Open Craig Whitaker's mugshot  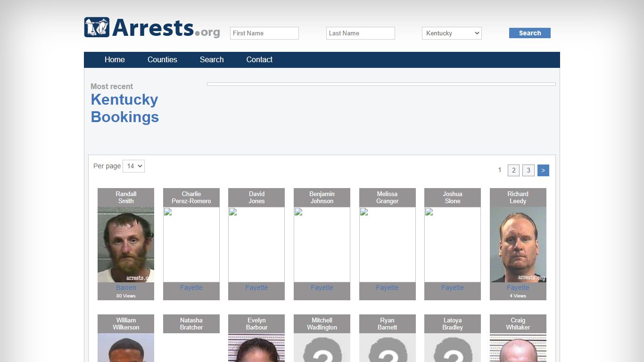pos(518,348)
